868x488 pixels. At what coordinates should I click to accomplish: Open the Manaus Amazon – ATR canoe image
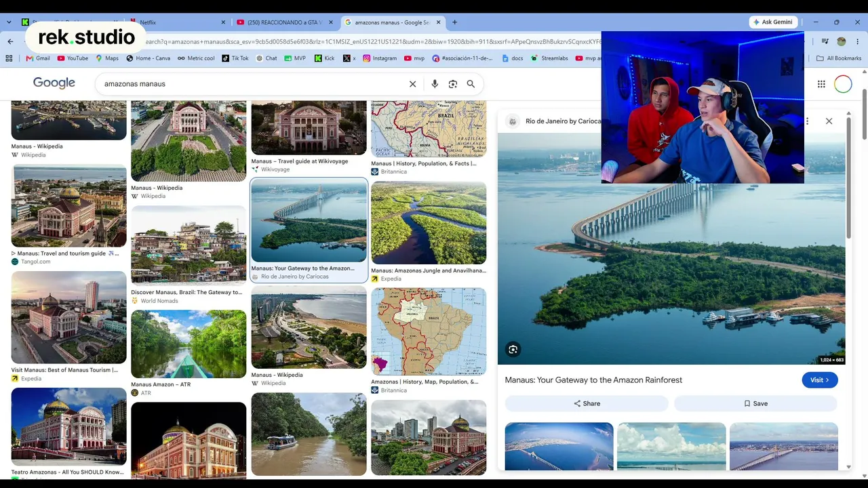189,344
